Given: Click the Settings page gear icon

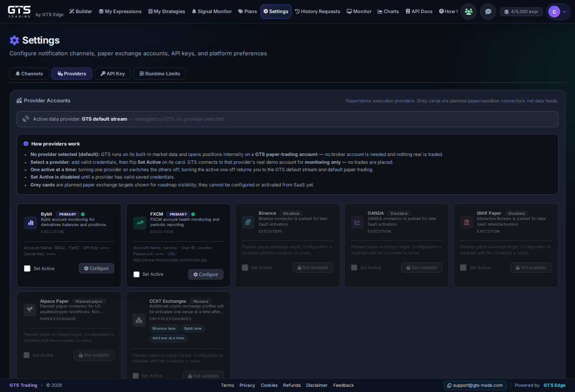Looking at the screenshot, I should pos(14,41).
